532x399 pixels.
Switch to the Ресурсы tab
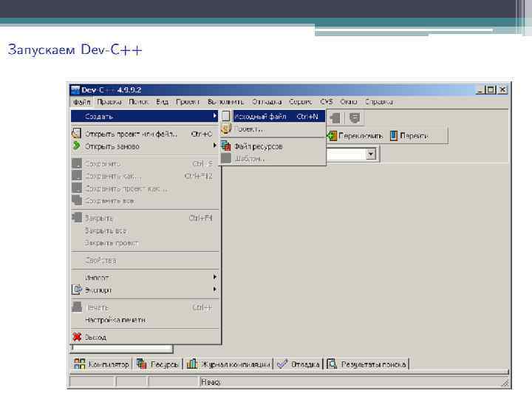point(157,364)
